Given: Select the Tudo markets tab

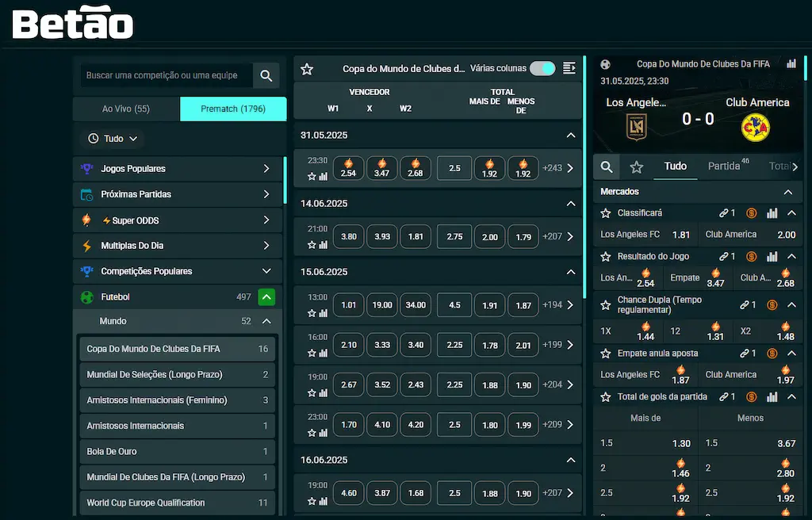Looking at the screenshot, I should coord(676,166).
